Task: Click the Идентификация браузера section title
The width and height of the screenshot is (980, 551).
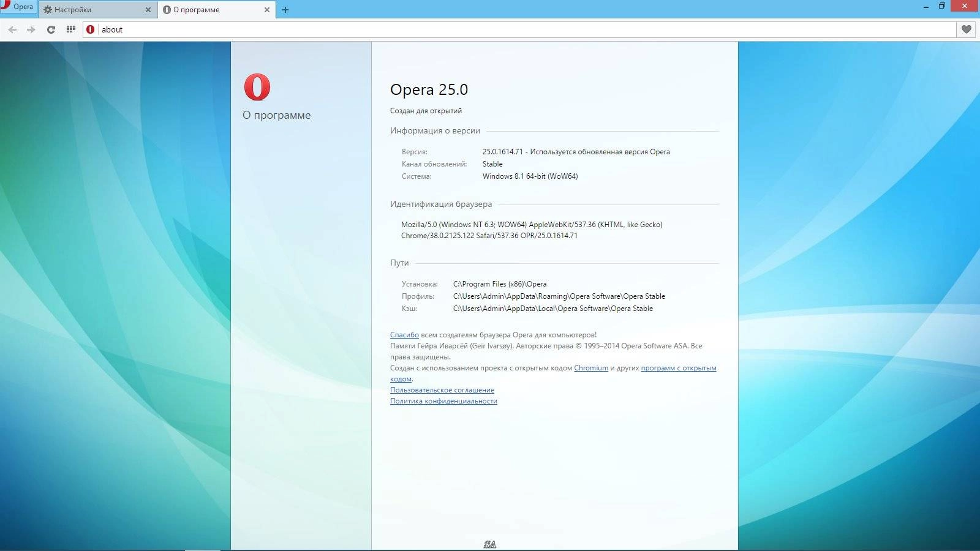Action: (x=441, y=204)
